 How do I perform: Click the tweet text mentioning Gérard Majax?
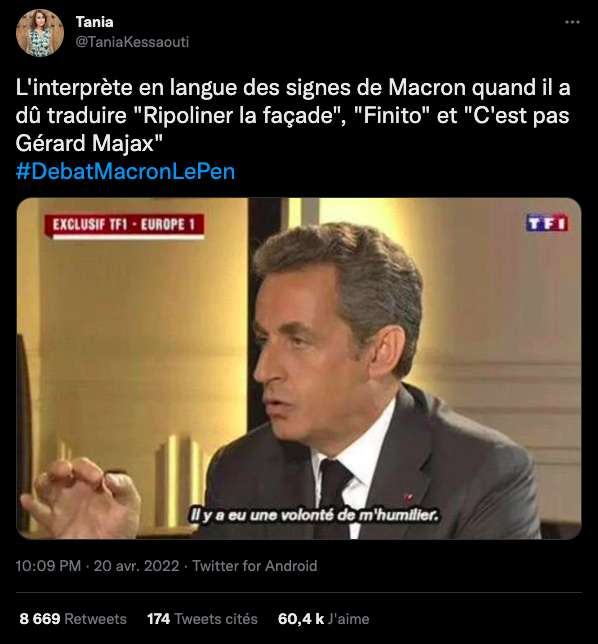coord(89,143)
